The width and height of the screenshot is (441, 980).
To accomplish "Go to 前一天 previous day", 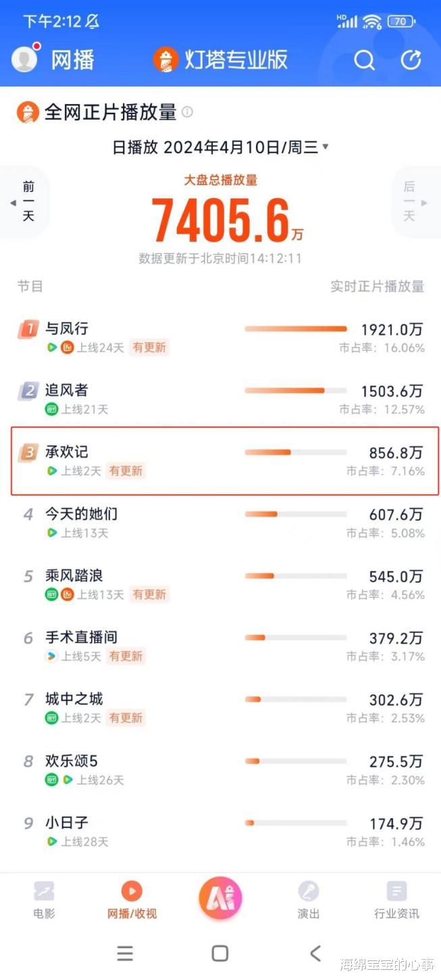I will [x=24, y=201].
